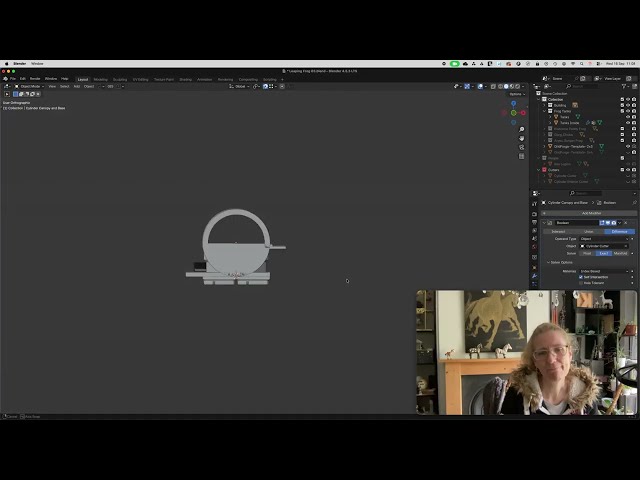This screenshot has width=640, height=480.
Task: Toggle visibility eye for Collection row
Action: [x=628, y=100]
